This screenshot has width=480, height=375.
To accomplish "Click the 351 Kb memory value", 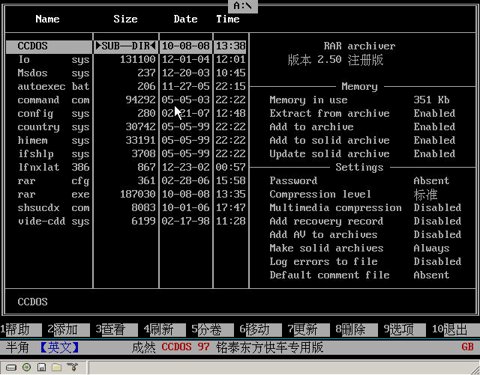I will pyautogui.click(x=432, y=100).
